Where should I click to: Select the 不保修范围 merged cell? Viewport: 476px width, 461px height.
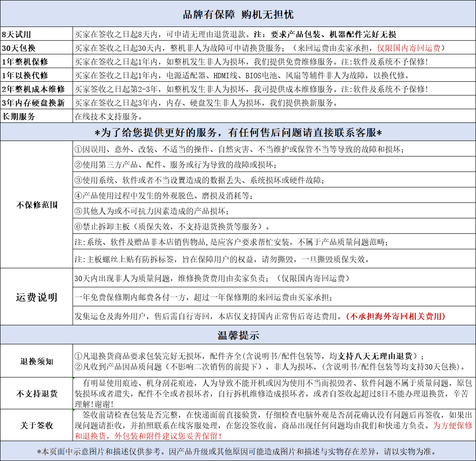(36, 204)
